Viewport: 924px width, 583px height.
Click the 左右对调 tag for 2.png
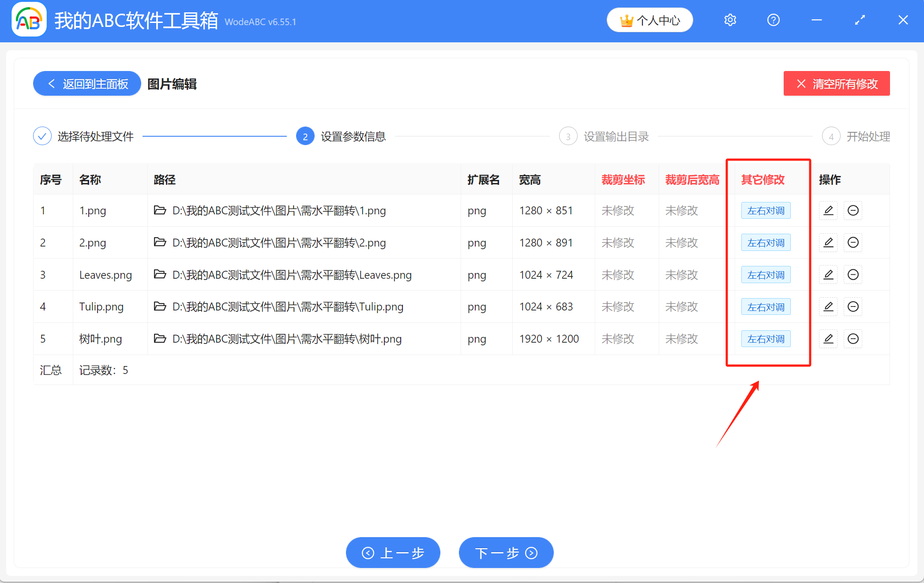click(x=766, y=243)
